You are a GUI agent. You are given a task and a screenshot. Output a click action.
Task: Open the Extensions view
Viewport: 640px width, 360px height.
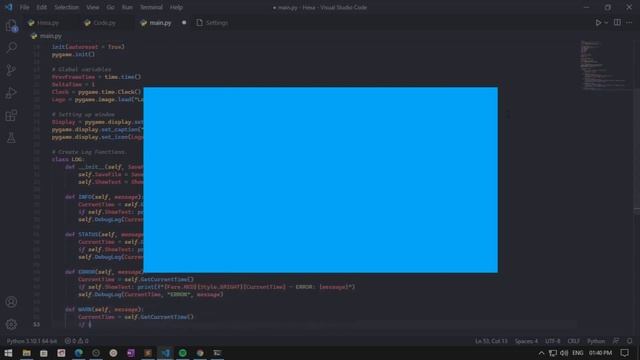pos(11,116)
